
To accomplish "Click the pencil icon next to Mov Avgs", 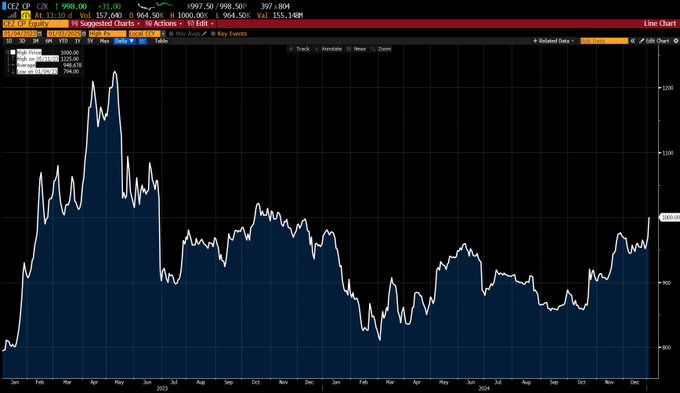I will click(x=204, y=33).
